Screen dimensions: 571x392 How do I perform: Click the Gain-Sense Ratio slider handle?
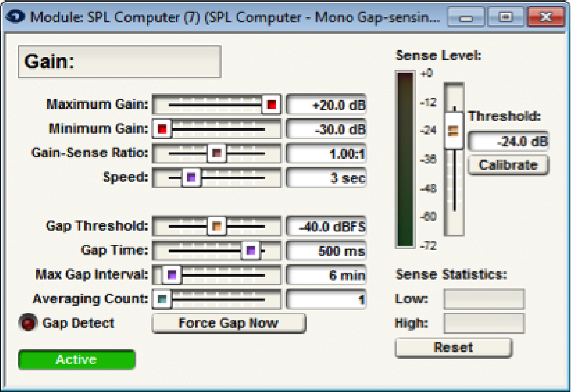(217, 153)
